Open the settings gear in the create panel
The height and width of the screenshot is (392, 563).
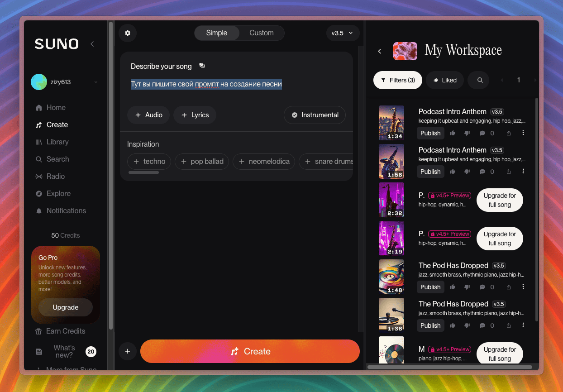tap(128, 33)
